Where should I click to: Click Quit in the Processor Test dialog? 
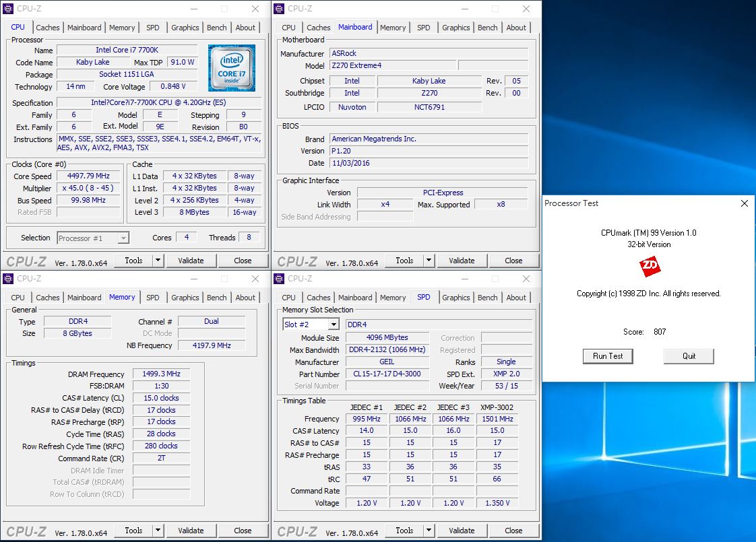coord(689,356)
